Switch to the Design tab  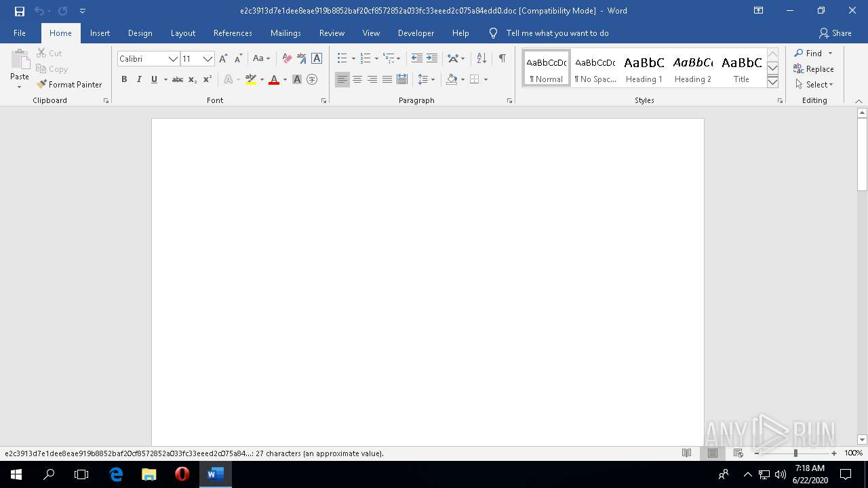(x=140, y=33)
